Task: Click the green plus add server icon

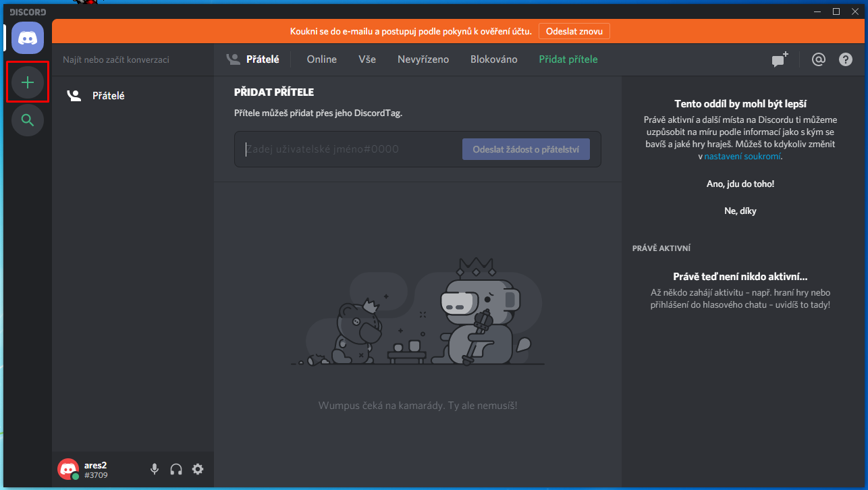Action: point(28,82)
